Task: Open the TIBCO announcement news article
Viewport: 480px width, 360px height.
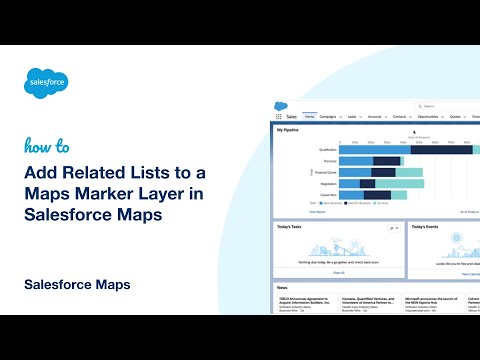Action: click(x=304, y=301)
